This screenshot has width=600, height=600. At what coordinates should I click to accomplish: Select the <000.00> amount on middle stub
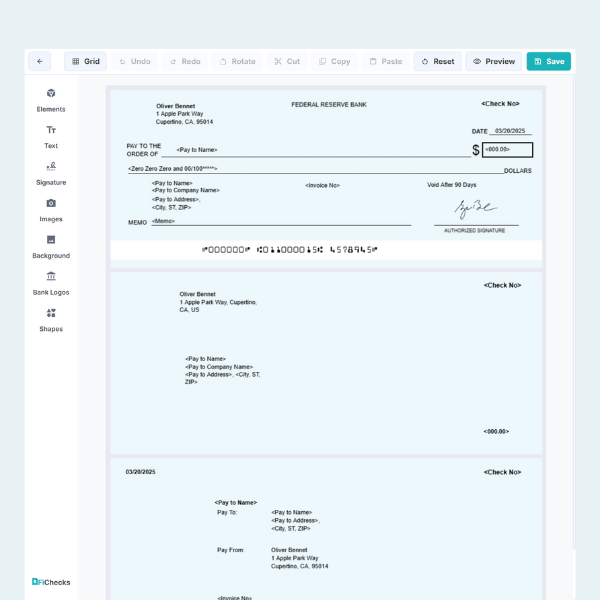tap(496, 432)
